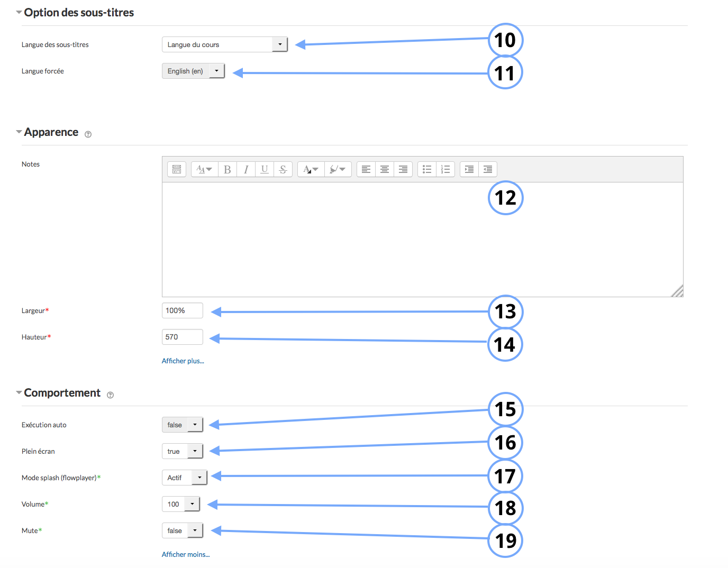
Task: Open the Exécution auto dropdown
Action: click(x=182, y=425)
